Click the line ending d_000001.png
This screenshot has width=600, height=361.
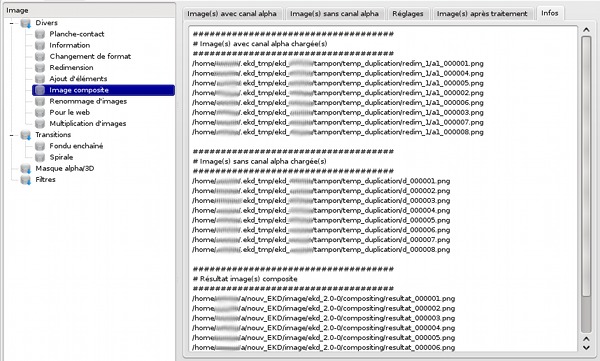(x=321, y=181)
